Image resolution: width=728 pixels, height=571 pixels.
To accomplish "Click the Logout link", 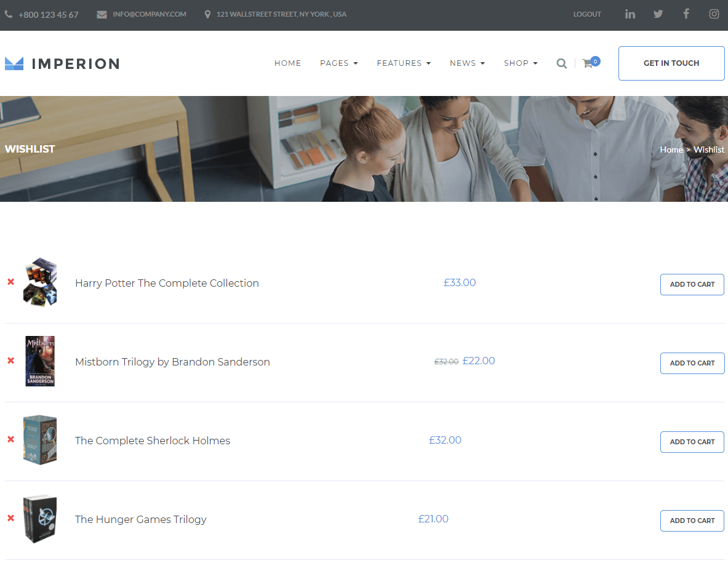I will [x=587, y=14].
